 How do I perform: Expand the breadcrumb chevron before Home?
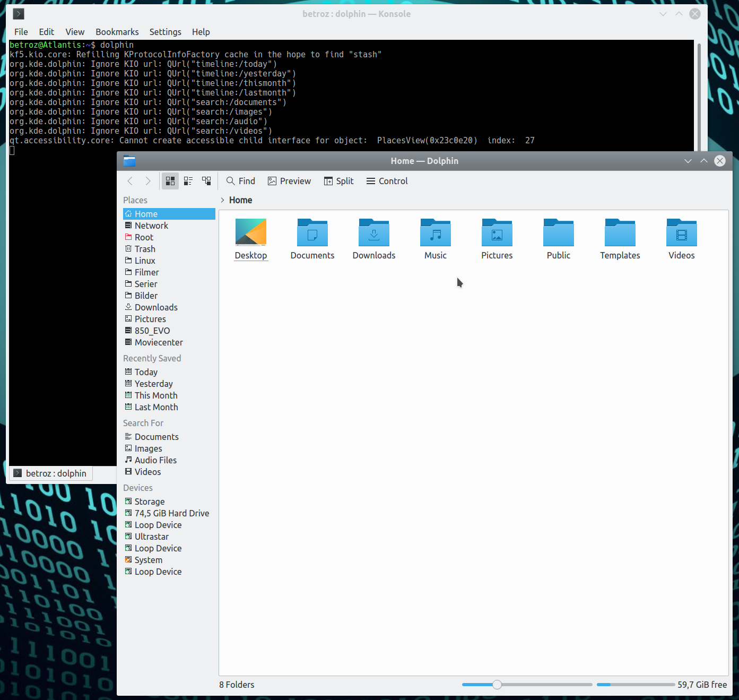pos(222,200)
